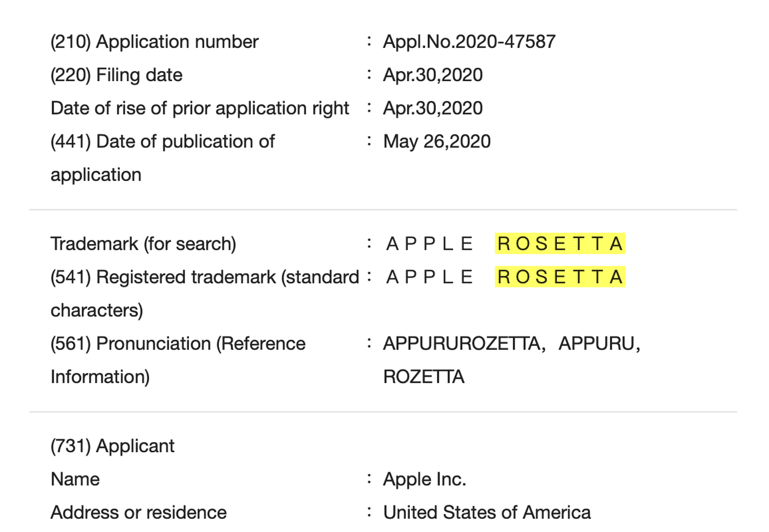Click the "Trademark (for search)" label
The image size is (769, 532).
point(143,244)
